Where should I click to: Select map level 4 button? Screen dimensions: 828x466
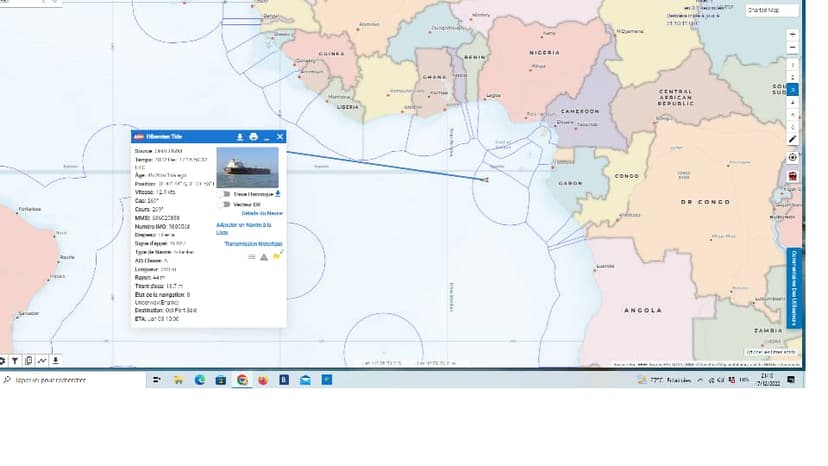coord(793,102)
